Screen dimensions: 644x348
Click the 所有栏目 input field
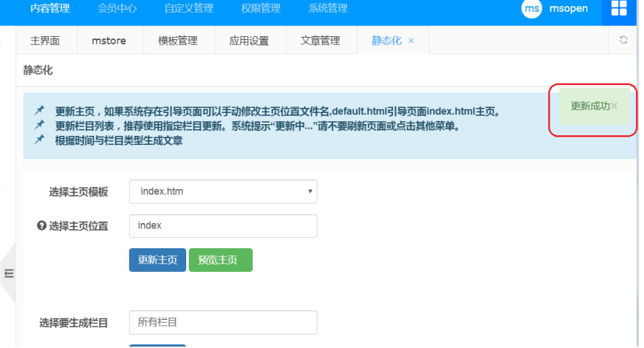click(x=223, y=323)
